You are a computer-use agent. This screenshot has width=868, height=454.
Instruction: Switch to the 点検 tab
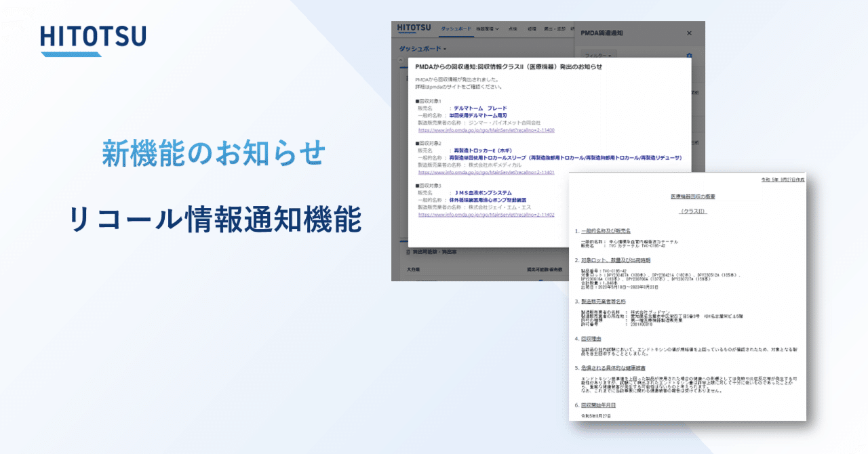(513, 29)
